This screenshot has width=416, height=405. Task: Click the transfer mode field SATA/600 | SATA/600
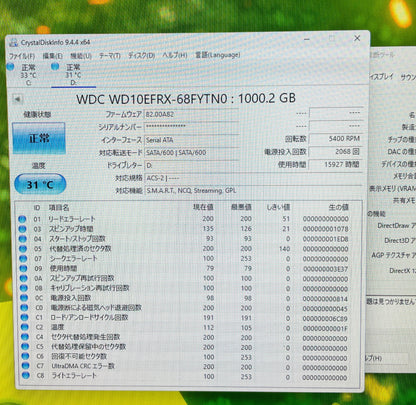click(x=191, y=152)
